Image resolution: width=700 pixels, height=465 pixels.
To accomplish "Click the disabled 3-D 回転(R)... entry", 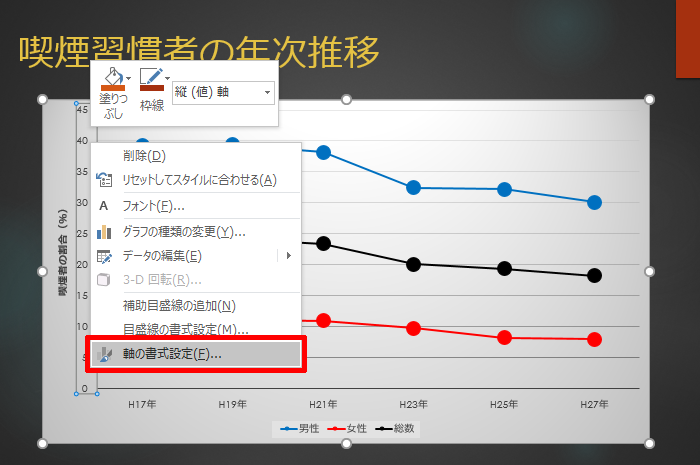I will 196,280.
